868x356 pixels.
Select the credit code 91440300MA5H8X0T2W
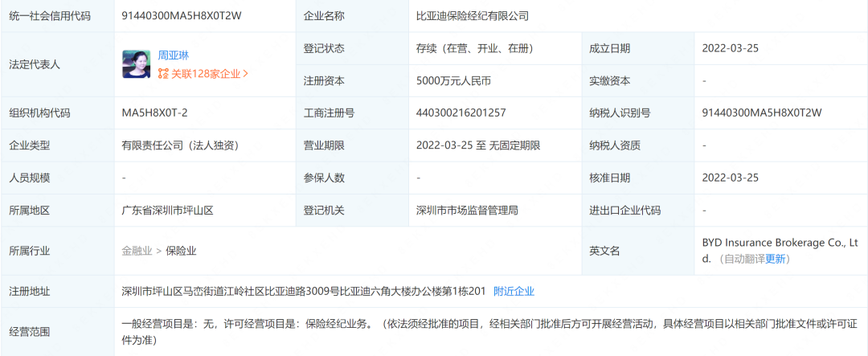[182, 16]
